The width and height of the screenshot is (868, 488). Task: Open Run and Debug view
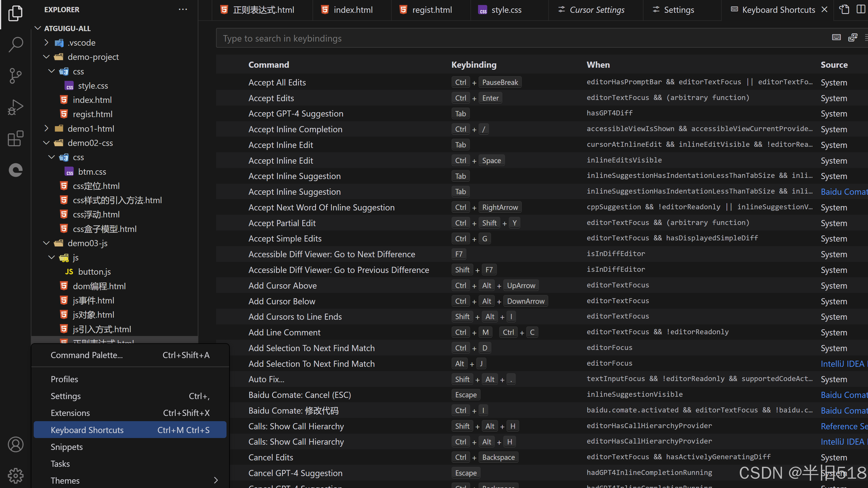(15, 107)
